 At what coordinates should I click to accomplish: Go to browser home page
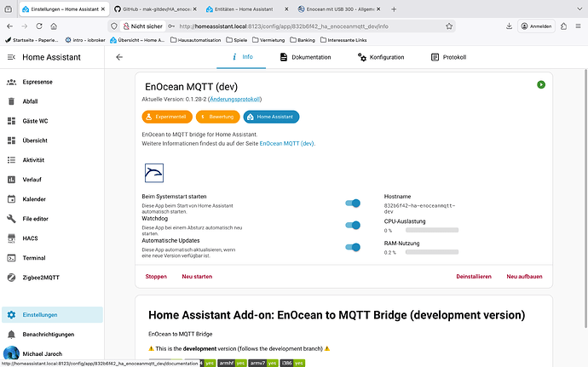click(x=54, y=26)
